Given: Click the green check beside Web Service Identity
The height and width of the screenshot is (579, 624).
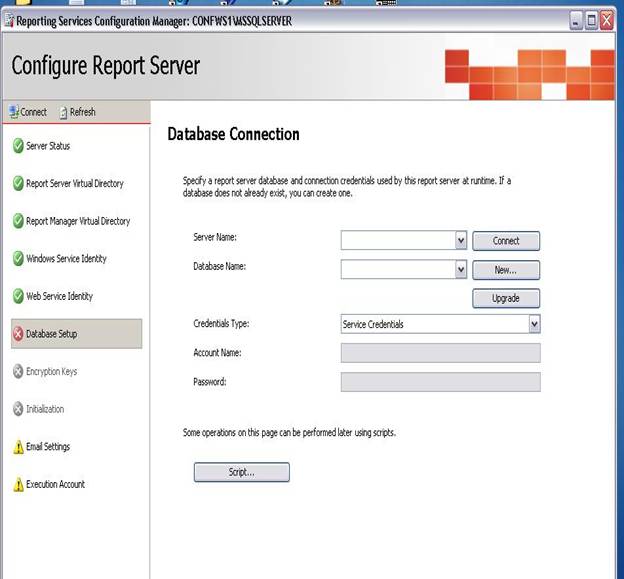Looking at the screenshot, I should 18,296.
